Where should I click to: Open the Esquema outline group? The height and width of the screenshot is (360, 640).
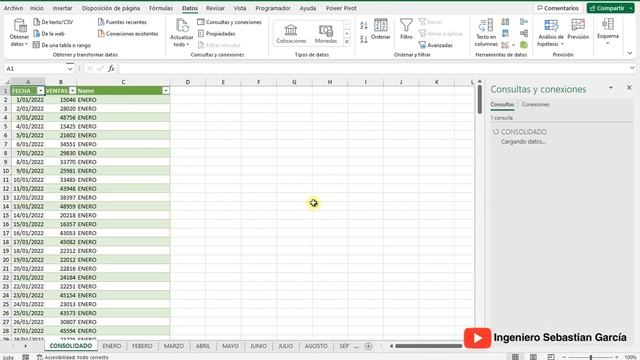pyautogui.click(x=608, y=32)
